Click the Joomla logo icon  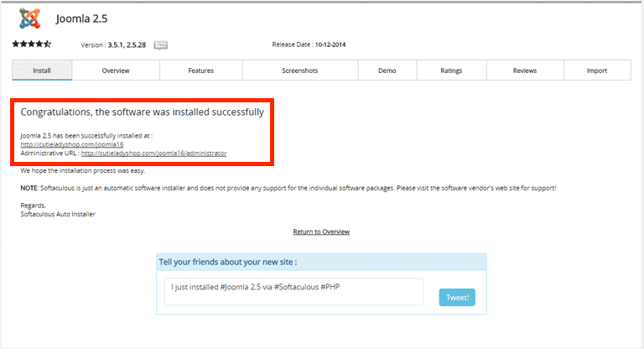coord(30,18)
